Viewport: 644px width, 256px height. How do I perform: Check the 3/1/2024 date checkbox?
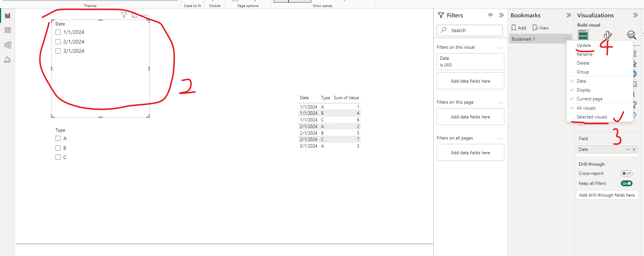pyautogui.click(x=58, y=51)
